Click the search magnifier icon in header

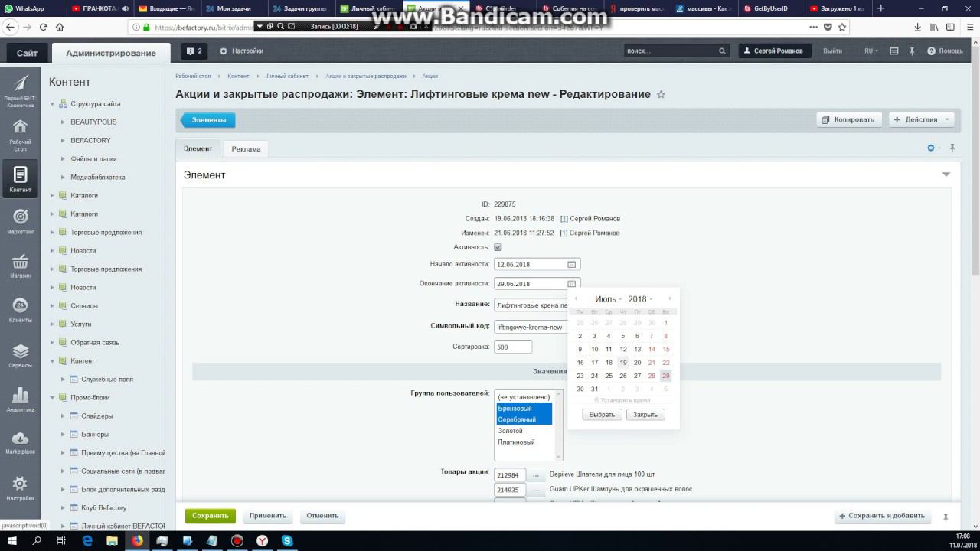[x=722, y=51]
